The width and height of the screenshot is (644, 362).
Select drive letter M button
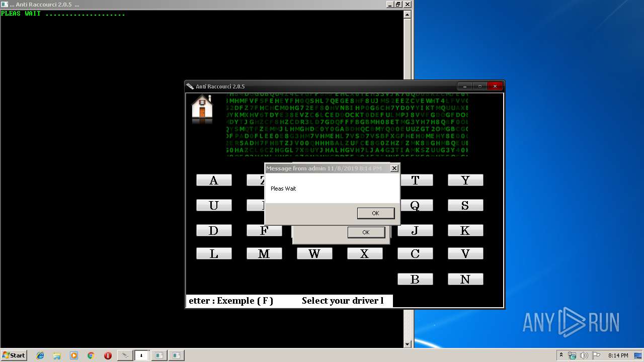(x=264, y=253)
